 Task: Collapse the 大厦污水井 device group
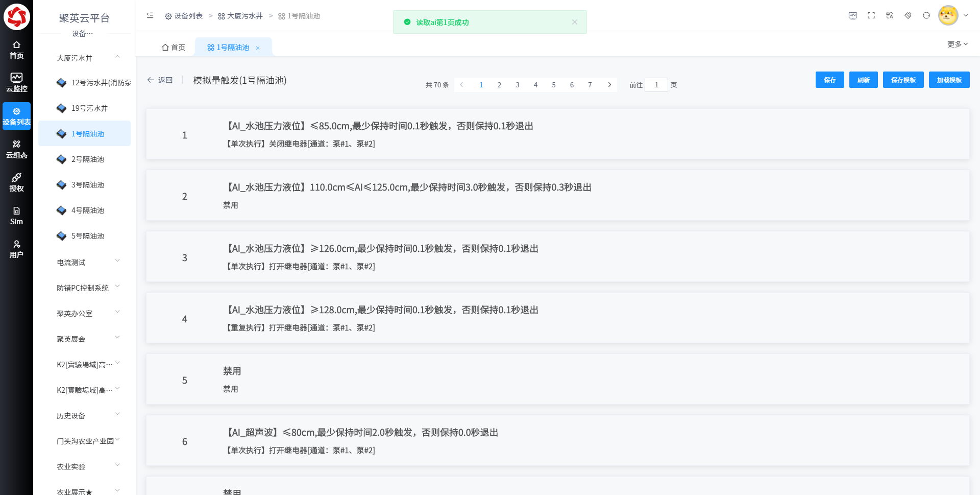tap(117, 57)
